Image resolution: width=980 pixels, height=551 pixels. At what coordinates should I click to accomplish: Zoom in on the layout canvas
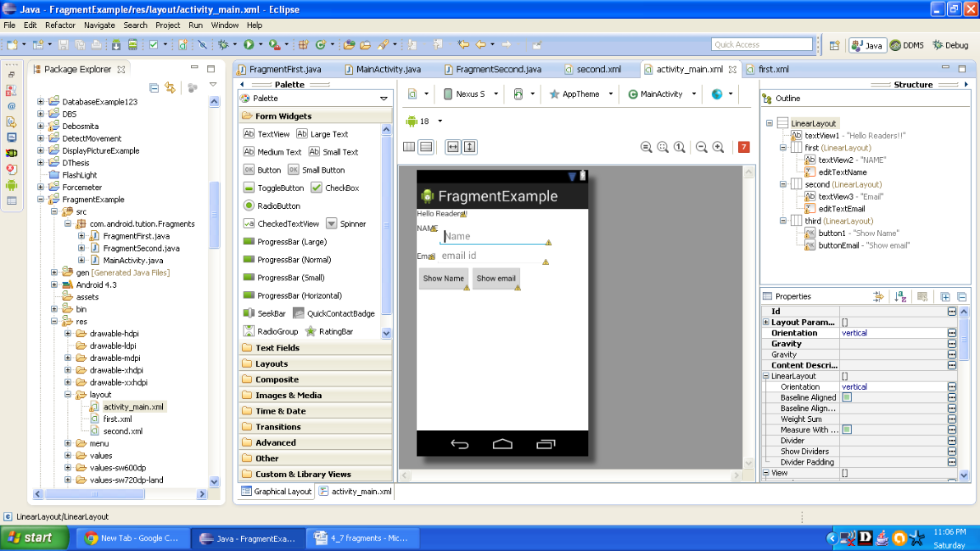tap(718, 147)
